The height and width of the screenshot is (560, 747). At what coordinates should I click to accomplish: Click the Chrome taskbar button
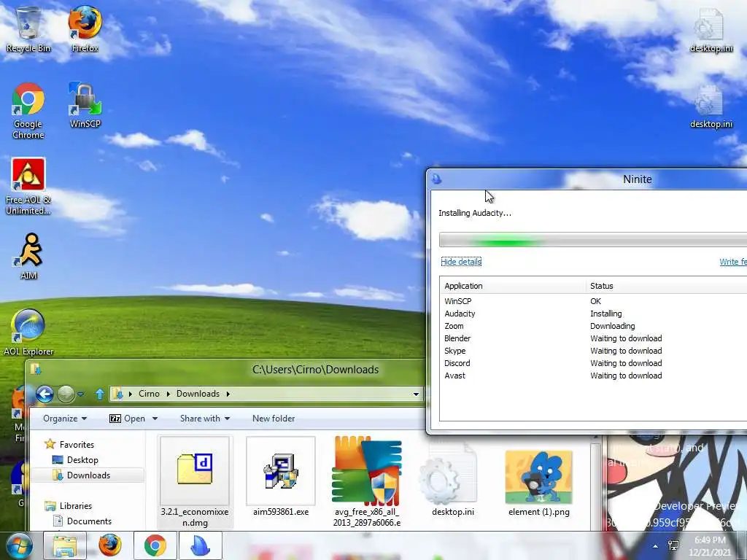click(155, 545)
